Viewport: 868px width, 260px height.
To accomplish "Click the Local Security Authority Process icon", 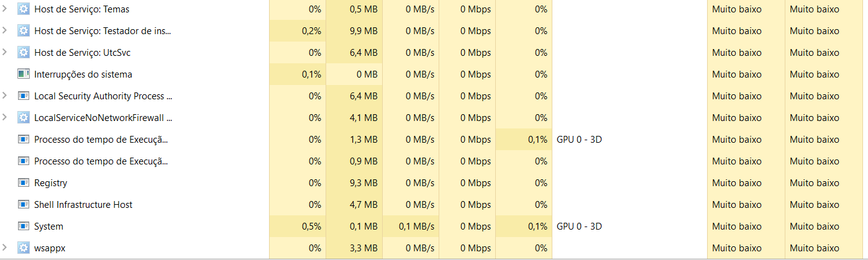I will coord(24,96).
